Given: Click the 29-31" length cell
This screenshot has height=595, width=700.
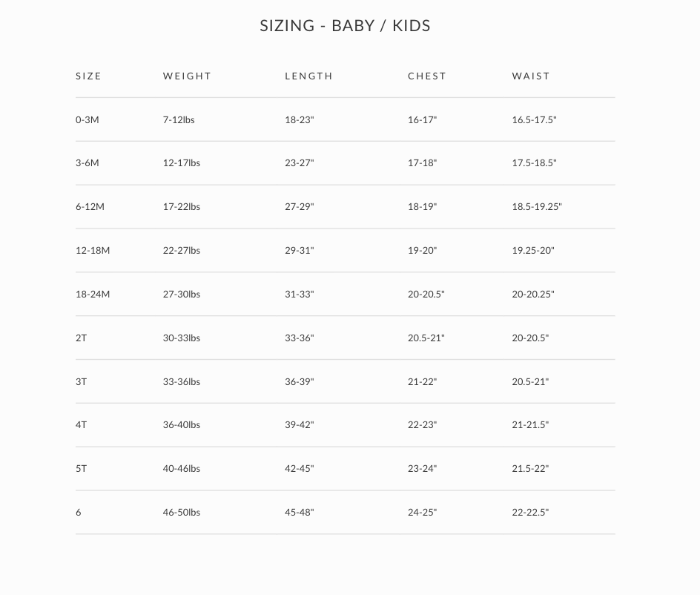Looking at the screenshot, I should click(x=300, y=251).
